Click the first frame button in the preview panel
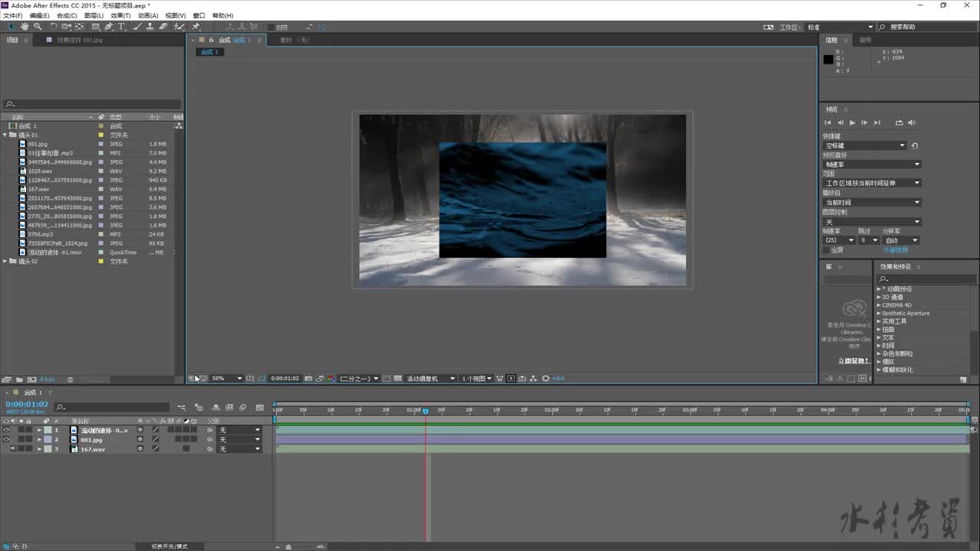Viewport: 980px width, 551px height. [x=828, y=122]
